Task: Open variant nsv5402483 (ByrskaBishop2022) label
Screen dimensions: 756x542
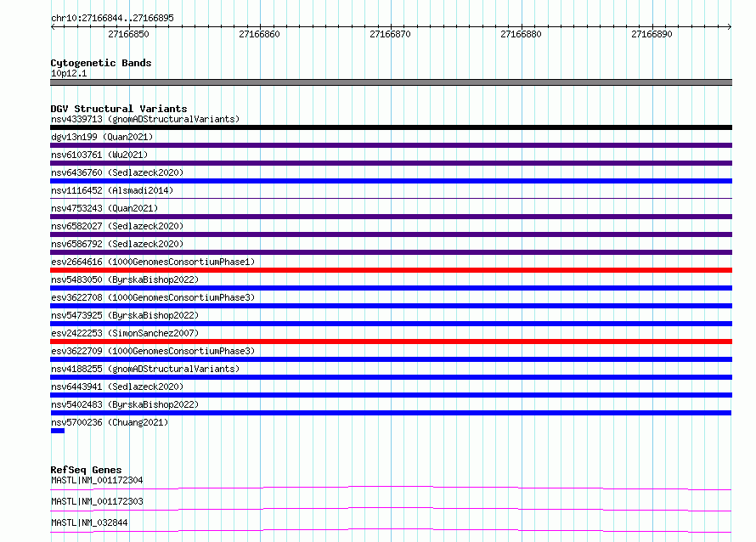Action: click(x=125, y=404)
